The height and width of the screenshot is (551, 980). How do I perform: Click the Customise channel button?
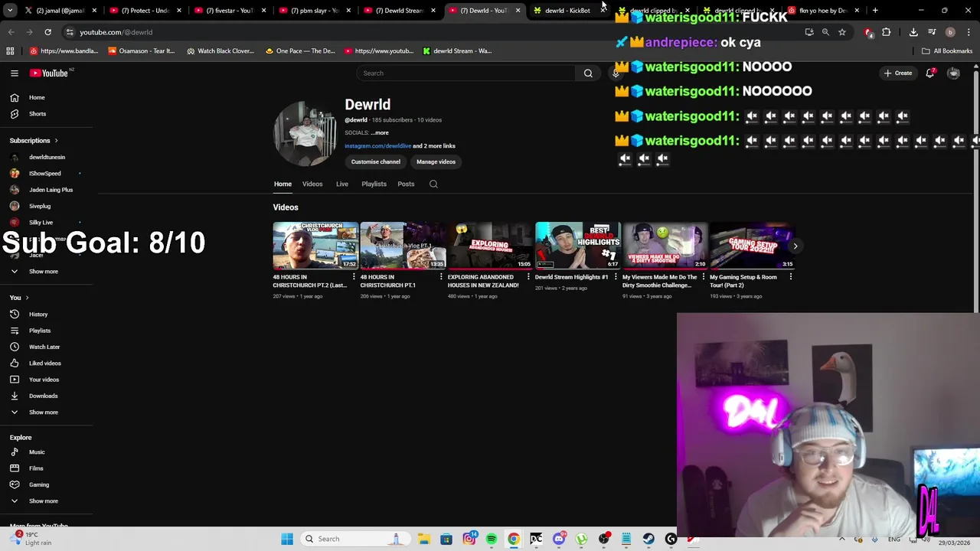coord(375,161)
